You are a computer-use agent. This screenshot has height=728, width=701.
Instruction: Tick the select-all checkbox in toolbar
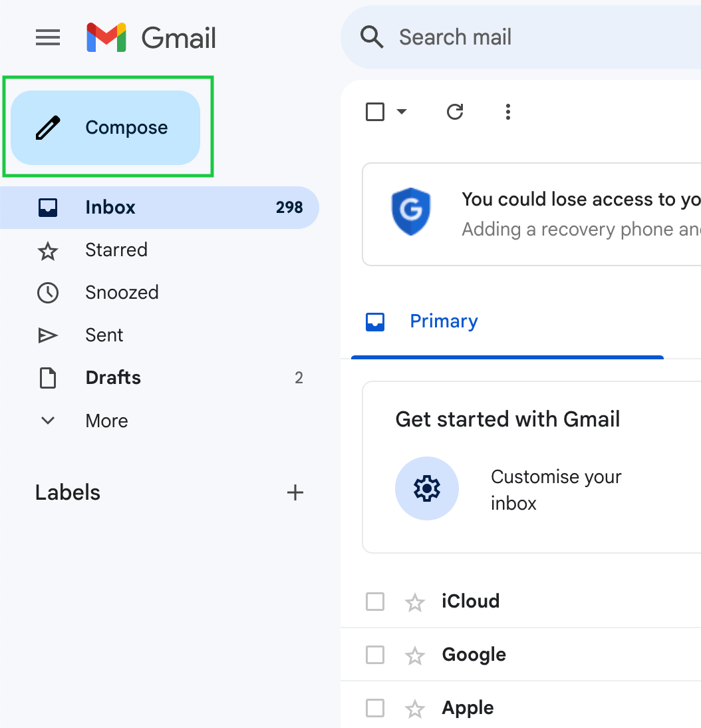(375, 112)
